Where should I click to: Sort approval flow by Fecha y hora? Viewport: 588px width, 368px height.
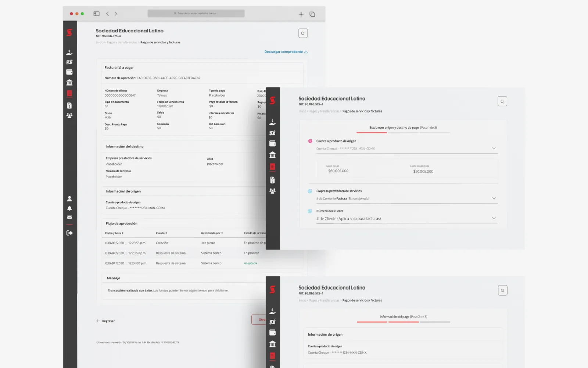(114, 233)
